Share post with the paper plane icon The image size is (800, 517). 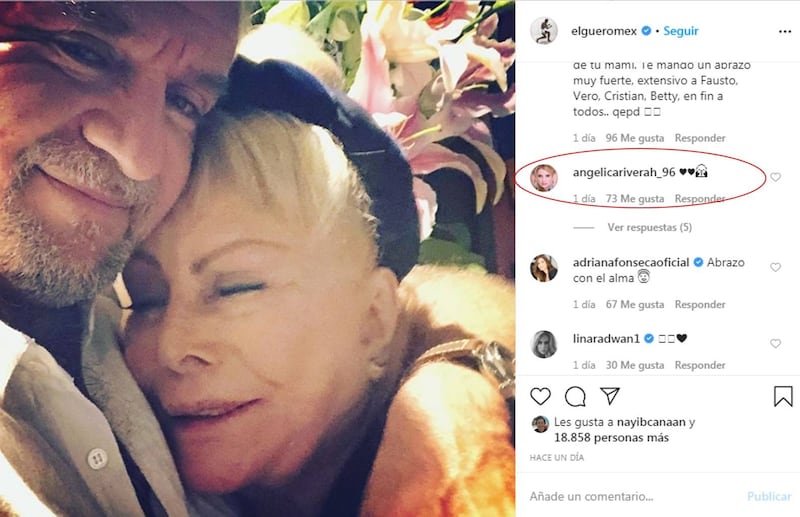click(610, 396)
